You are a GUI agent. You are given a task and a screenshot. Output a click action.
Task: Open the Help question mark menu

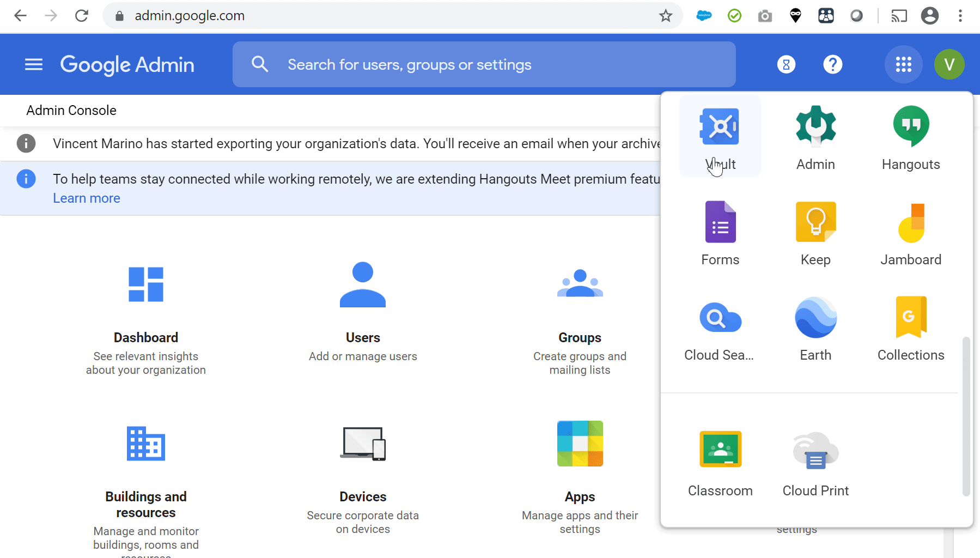832,64
